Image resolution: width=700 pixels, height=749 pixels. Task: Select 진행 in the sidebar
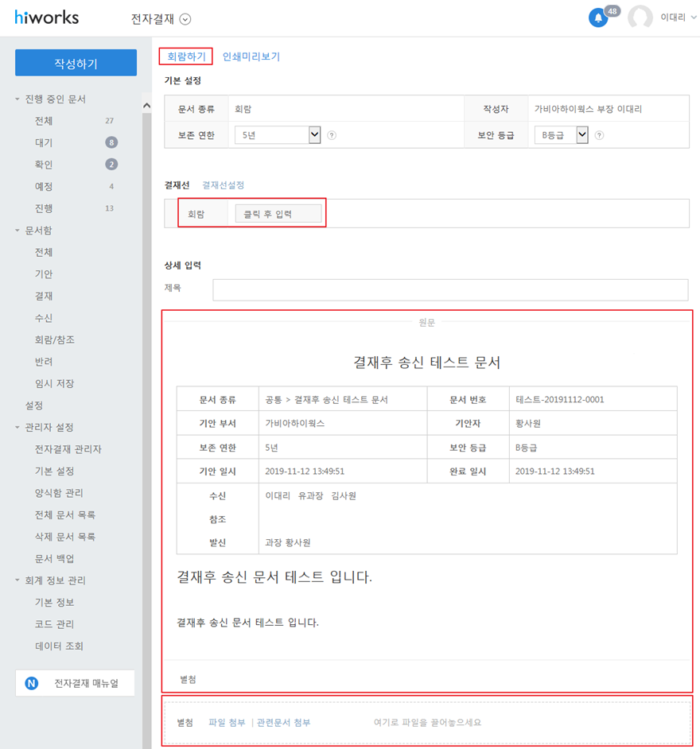pos(44,208)
